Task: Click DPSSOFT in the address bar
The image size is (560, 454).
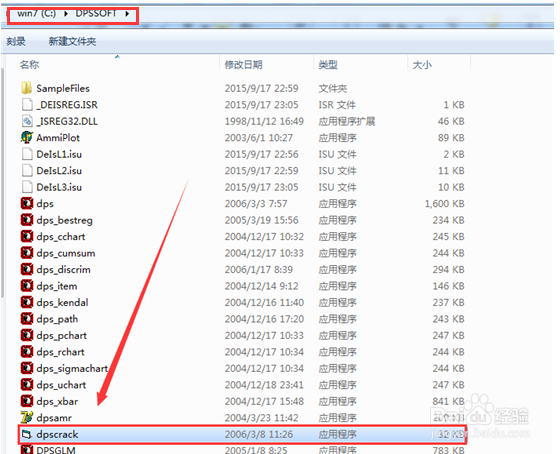Action: click(x=96, y=13)
